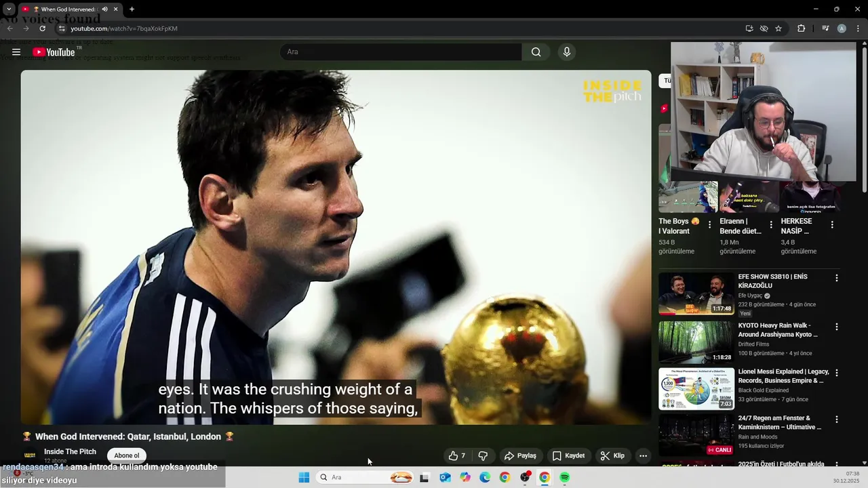Open a new browser tab

click(x=132, y=9)
